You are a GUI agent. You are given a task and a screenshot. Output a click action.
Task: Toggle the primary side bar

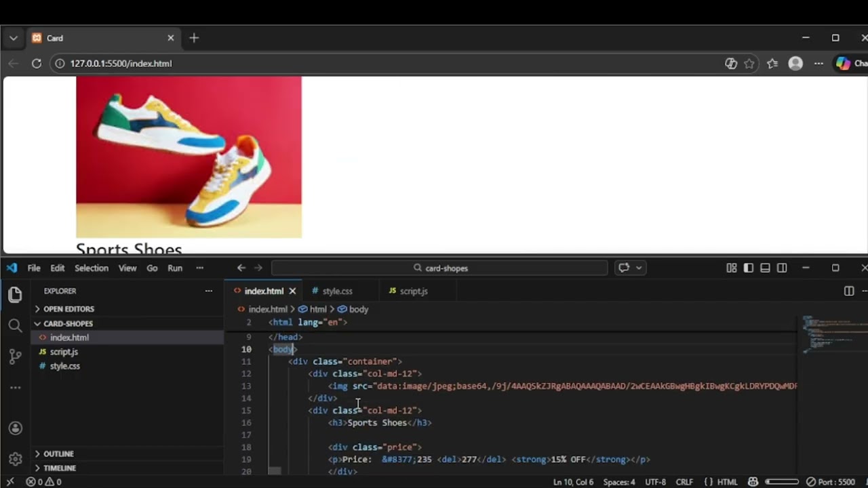pyautogui.click(x=749, y=268)
